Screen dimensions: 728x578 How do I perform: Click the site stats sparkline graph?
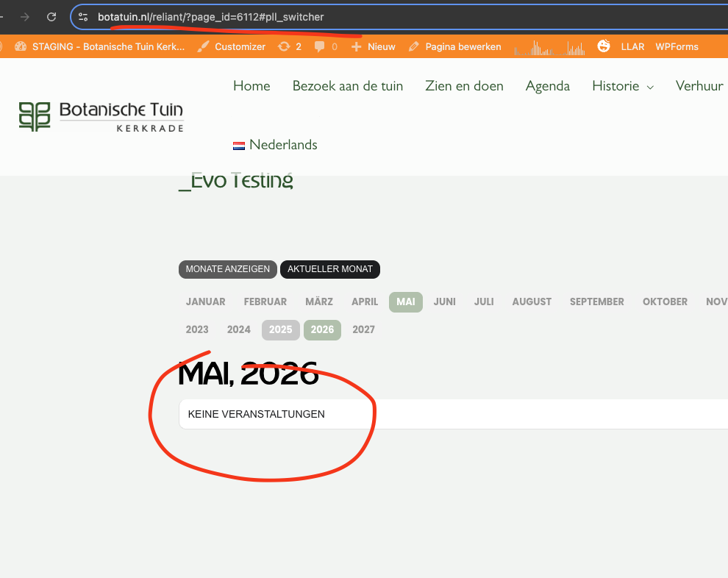coord(549,47)
